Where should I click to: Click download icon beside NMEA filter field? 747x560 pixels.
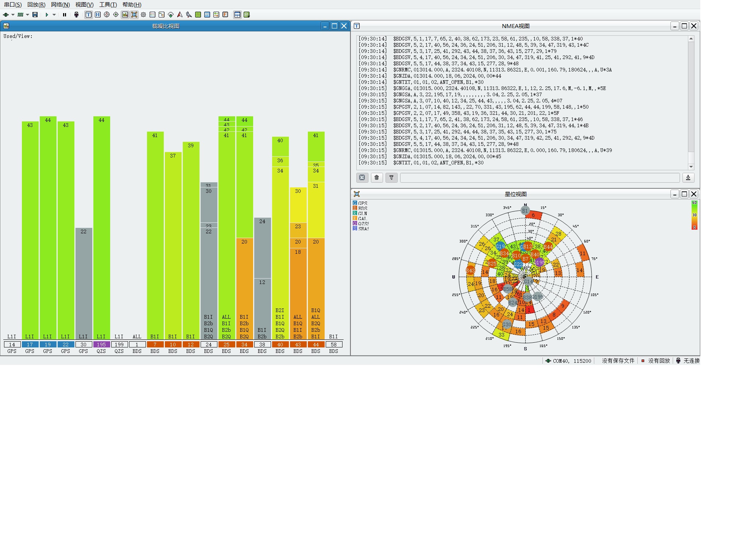coord(688,178)
